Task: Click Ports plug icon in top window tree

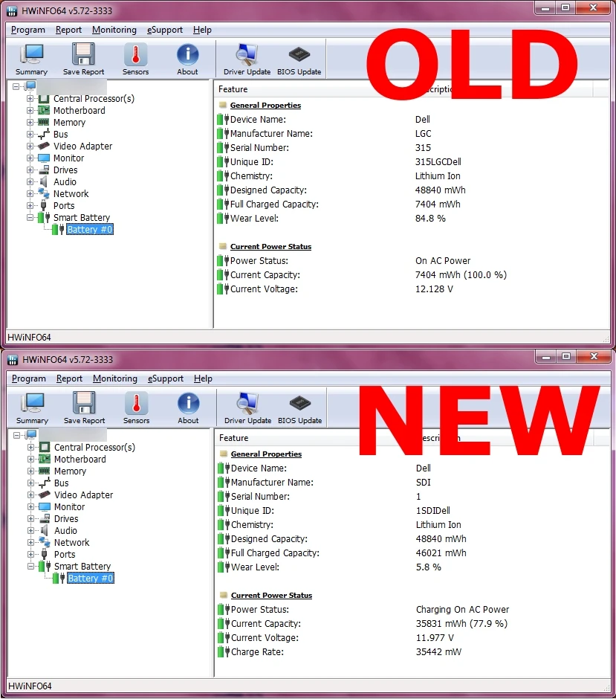Action: click(x=44, y=205)
